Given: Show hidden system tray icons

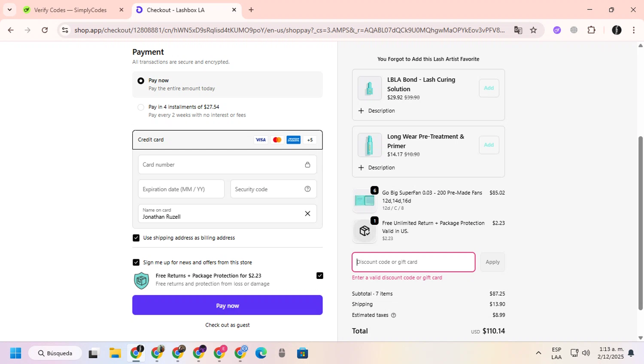Looking at the screenshot, I should (x=538, y=353).
